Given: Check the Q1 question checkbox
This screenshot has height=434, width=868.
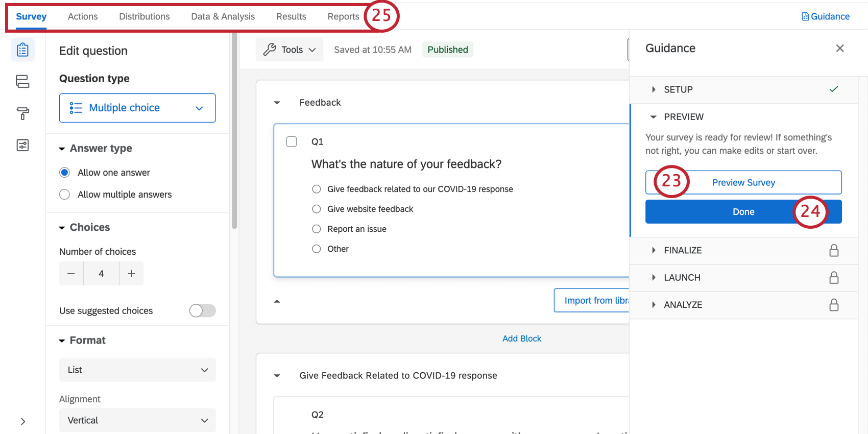Looking at the screenshot, I should pos(292,141).
